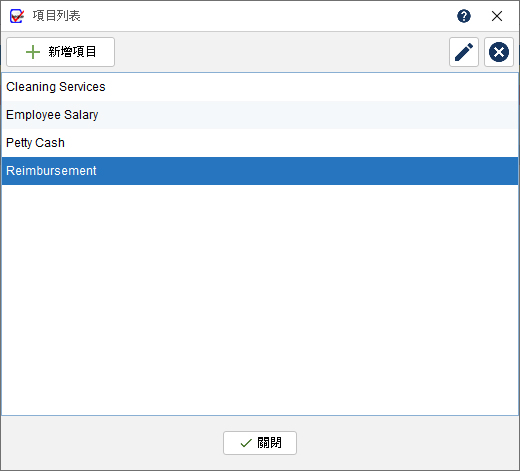Click the pencil edit icon
520x471 pixels.
point(464,52)
